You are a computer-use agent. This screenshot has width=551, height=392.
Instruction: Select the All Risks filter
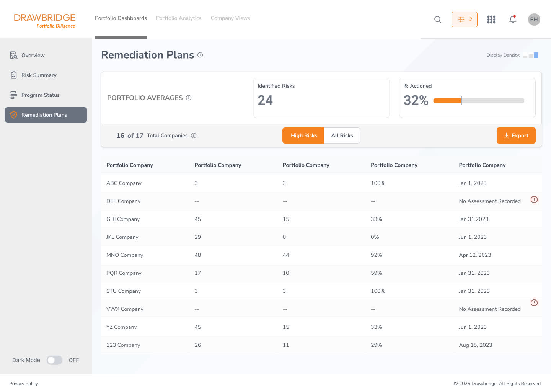[x=342, y=136]
